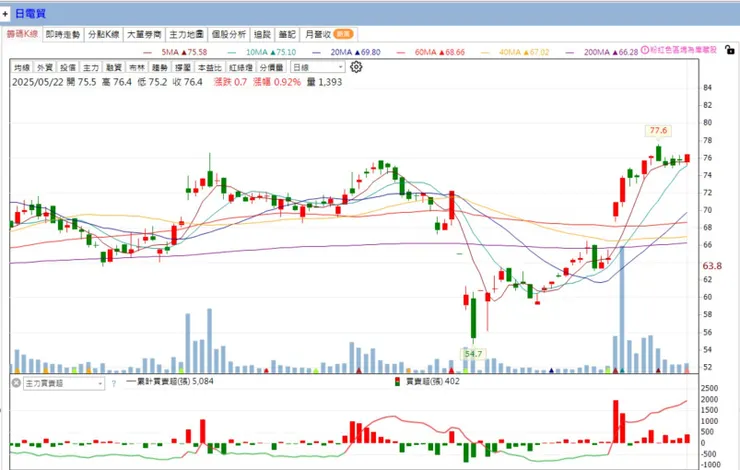Viewport: 740px width, 470px height.
Task: Remove the 主力買賣超 indicator panel
Action: (x=16, y=383)
